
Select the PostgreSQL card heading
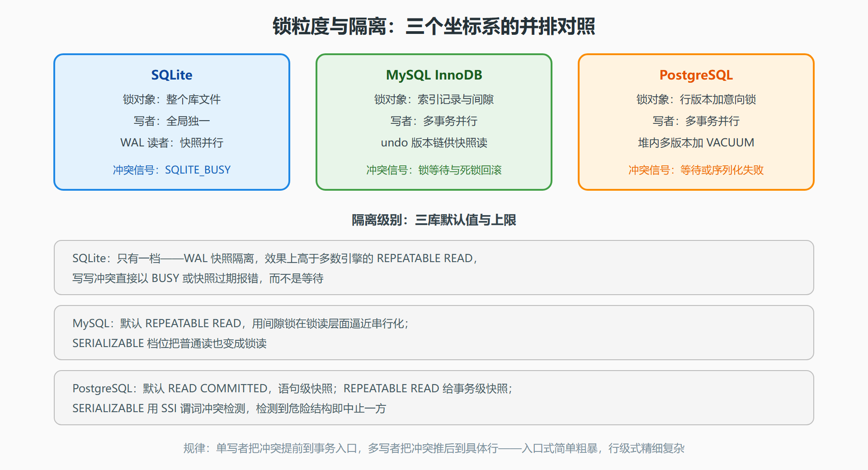pos(696,75)
